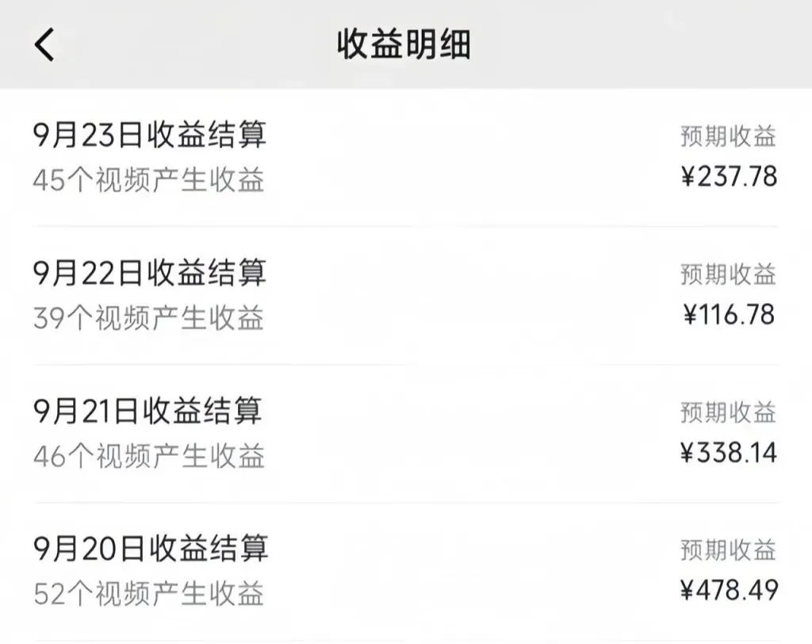Select the ¥478.49 earnings amount
This screenshot has width=812, height=644.
(730, 590)
